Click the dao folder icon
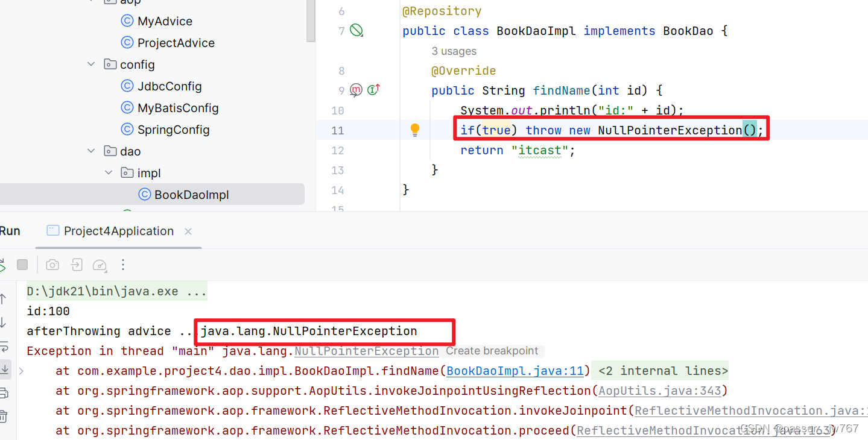This screenshot has width=868, height=440. coord(110,151)
